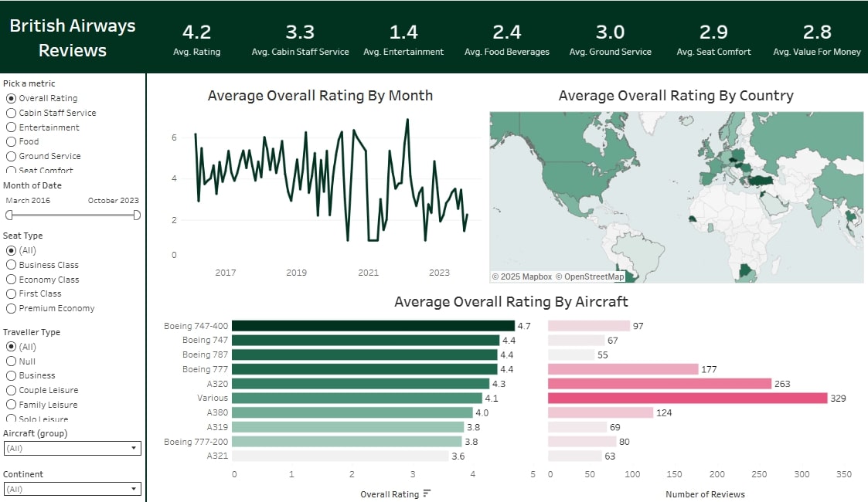Viewport: 868px width, 502px height.
Task: Click the March 2016 start slider handle
Action: [8, 215]
